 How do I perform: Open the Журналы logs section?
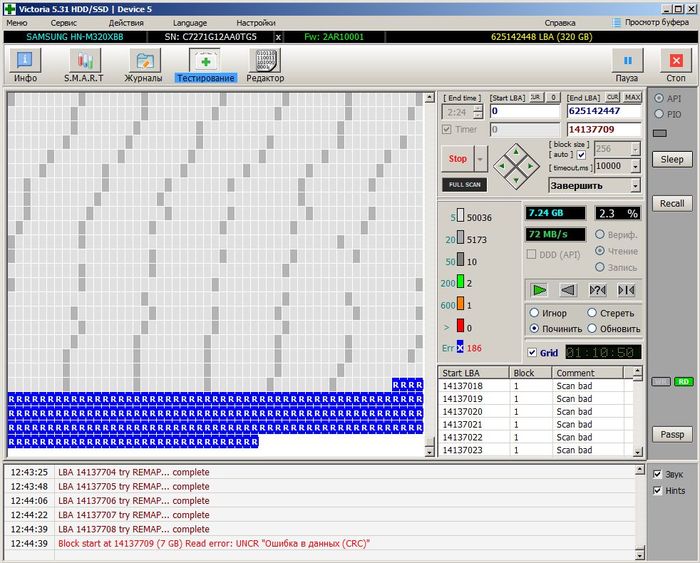click(143, 65)
